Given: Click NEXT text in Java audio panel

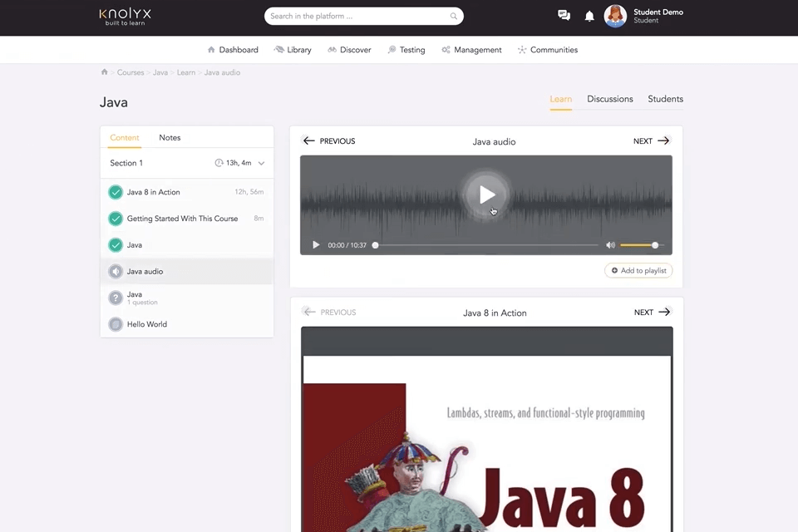Looking at the screenshot, I should [643, 141].
